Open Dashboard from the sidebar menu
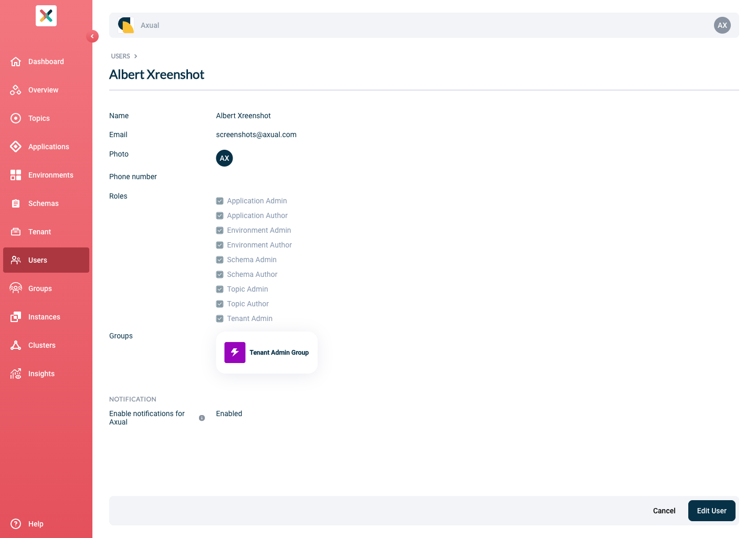 46,61
